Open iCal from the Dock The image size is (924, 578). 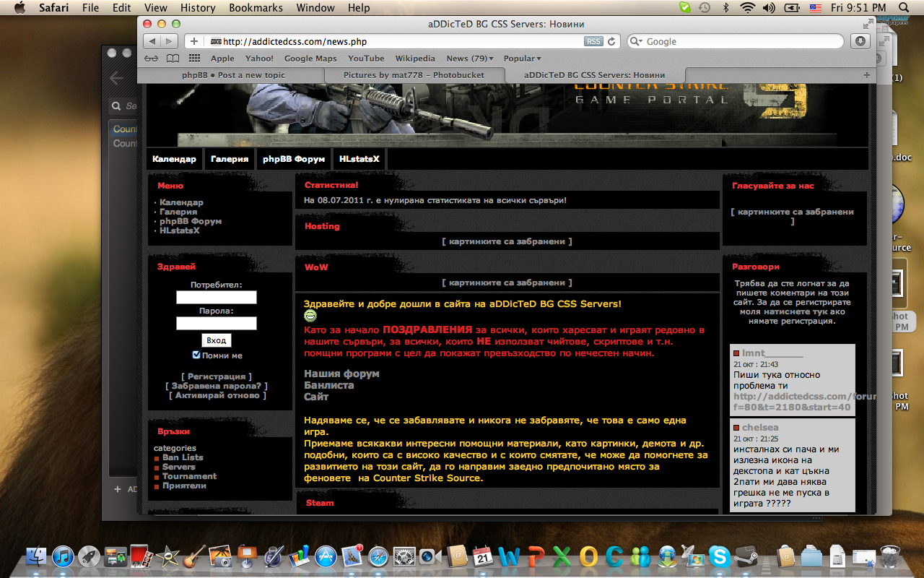483,556
